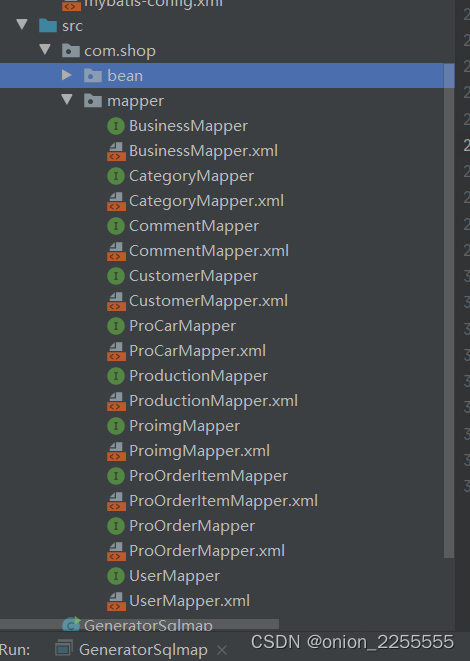The height and width of the screenshot is (661, 470).
Task: Click the CategoryMapper interface icon
Action: click(x=116, y=176)
